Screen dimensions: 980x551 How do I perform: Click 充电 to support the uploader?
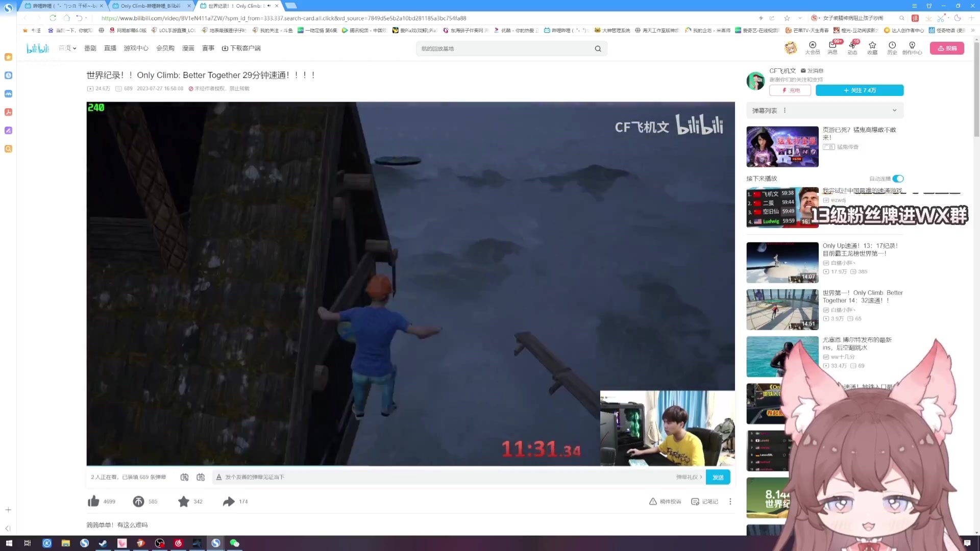pos(790,90)
